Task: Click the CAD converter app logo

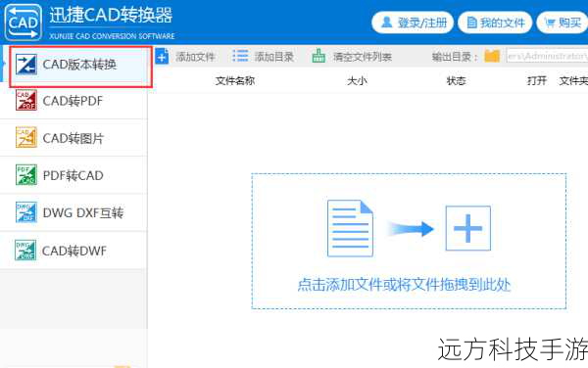Action: pos(24,23)
